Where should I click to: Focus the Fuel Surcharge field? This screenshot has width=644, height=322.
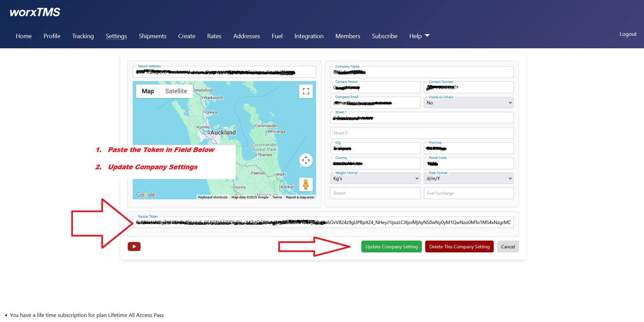click(x=468, y=193)
